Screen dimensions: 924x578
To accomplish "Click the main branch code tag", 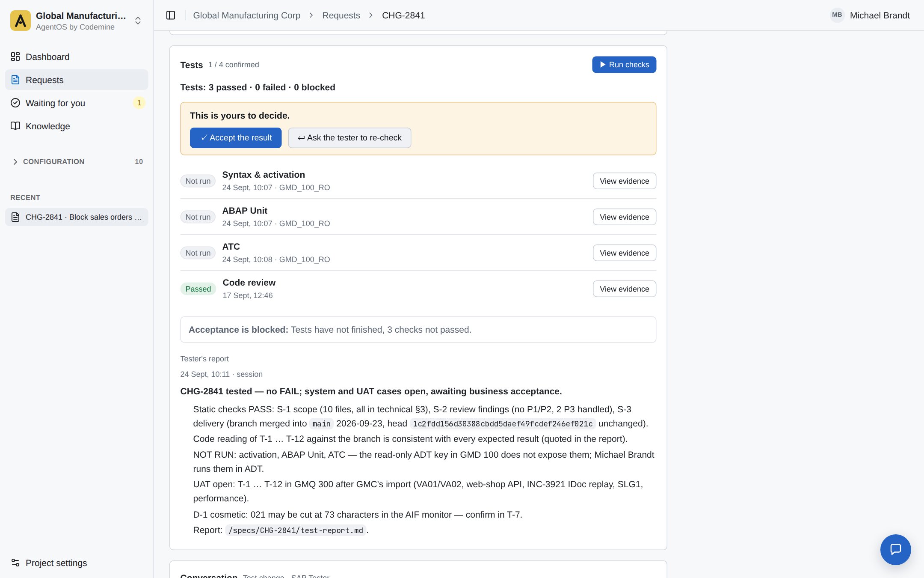I will pyautogui.click(x=321, y=423).
